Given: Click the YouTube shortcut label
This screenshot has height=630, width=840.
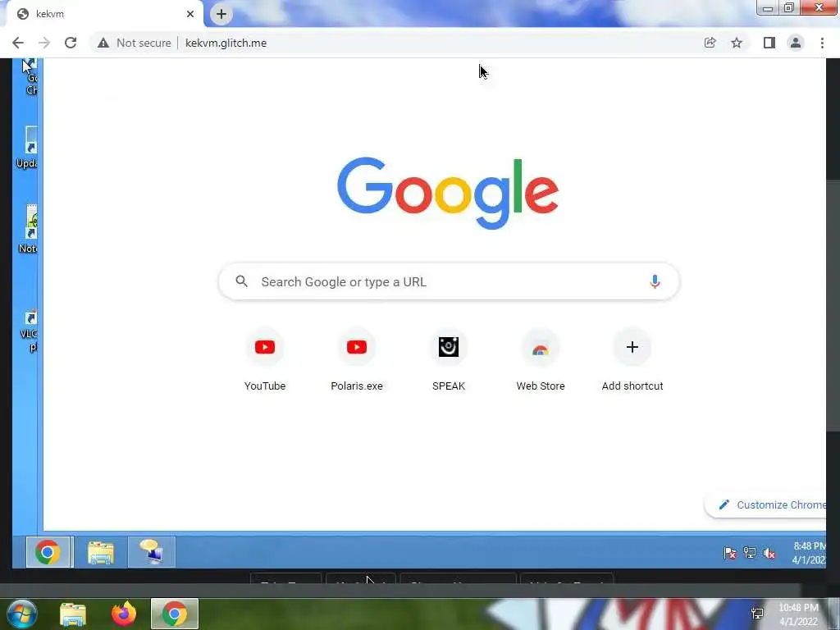Looking at the screenshot, I should click(265, 386).
